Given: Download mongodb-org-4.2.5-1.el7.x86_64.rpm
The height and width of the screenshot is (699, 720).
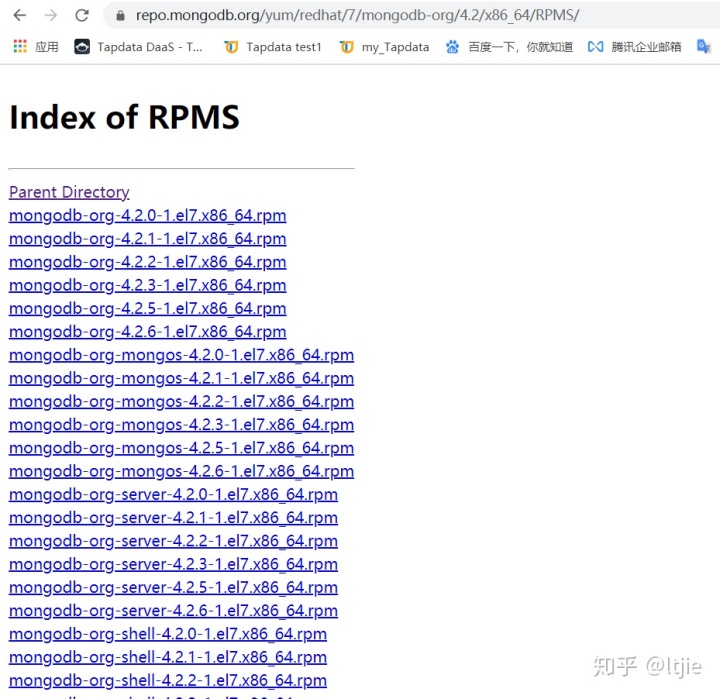Looking at the screenshot, I should [147, 308].
